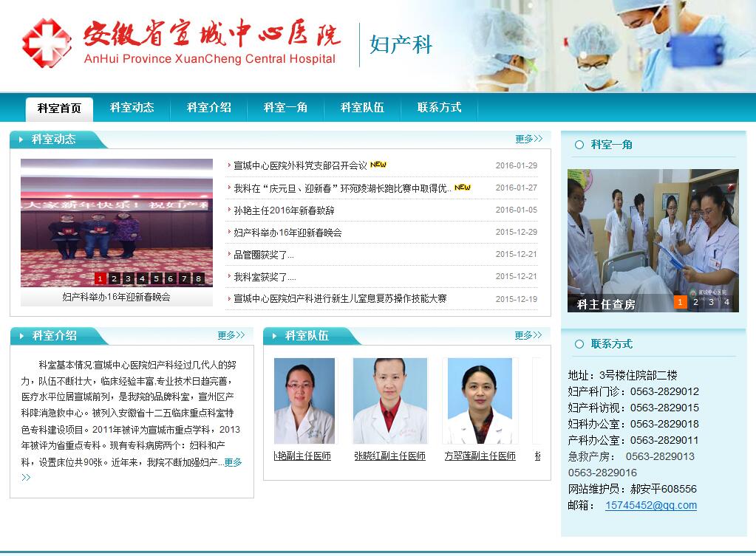Image resolution: width=756 pixels, height=556 pixels.
Task: Open 科室介绍 navigation menu item
Action: [208, 108]
